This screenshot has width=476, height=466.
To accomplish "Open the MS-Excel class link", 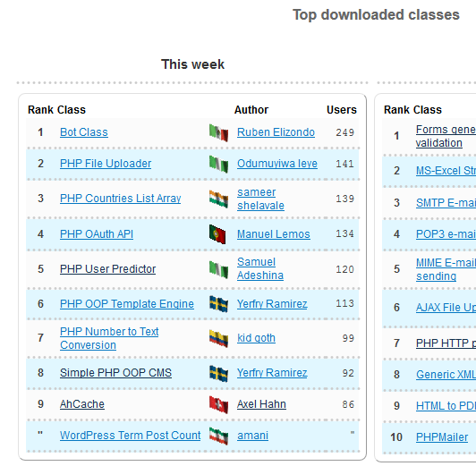I will 446,171.
